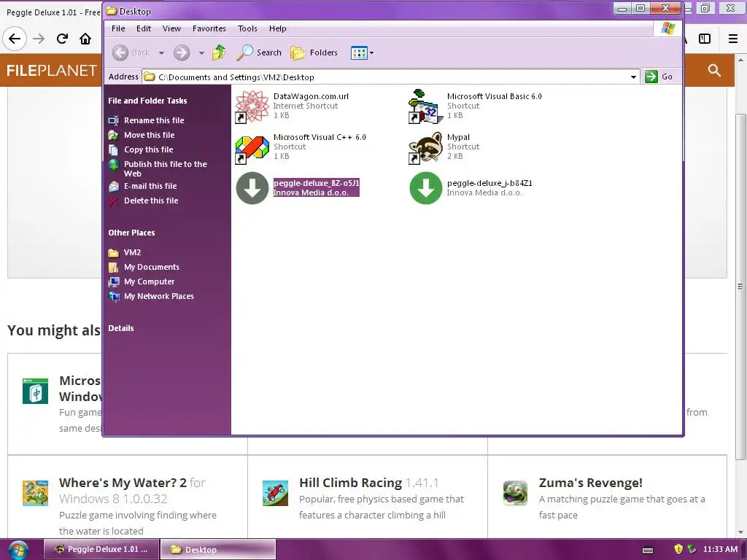Click the My Computer icon in Other Places
The width and height of the screenshot is (747, 560).
click(113, 282)
